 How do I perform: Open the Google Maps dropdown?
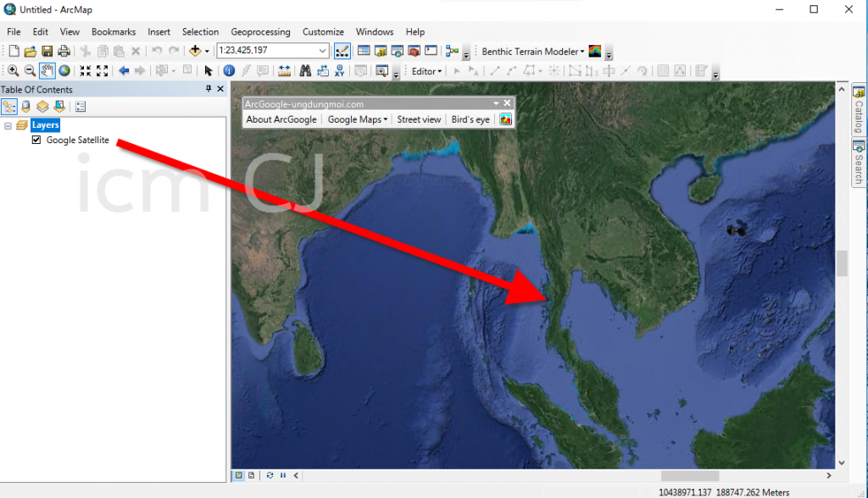pyautogui.click(x=357, y=119)
